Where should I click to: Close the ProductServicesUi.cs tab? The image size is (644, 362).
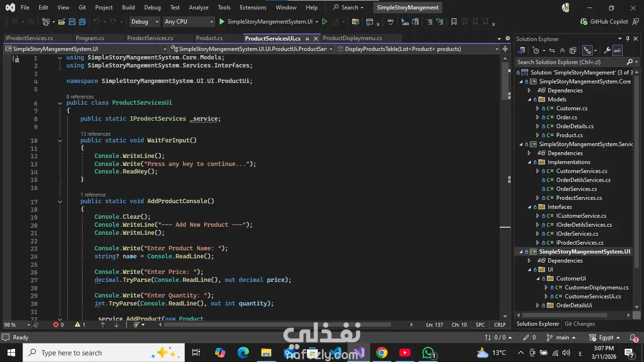[x=316, y=39]
